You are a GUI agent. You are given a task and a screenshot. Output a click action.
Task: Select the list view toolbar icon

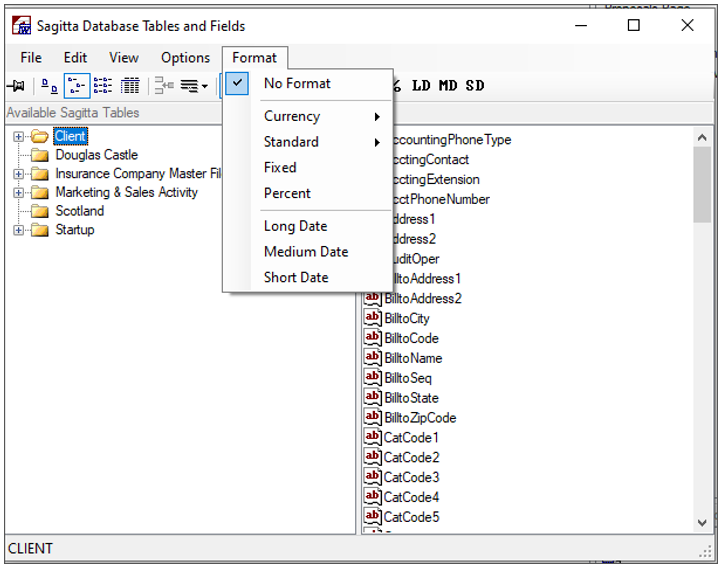tap(103, 86)
